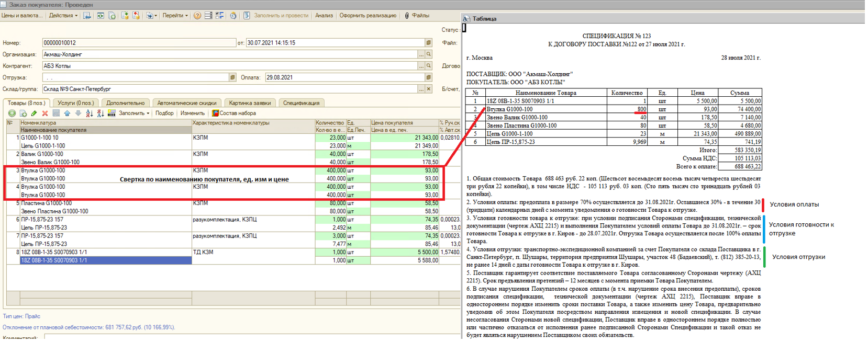Switch to 'Автоматические скидки' tab
This screenshot has width=868, height=342.
(187, 103)
